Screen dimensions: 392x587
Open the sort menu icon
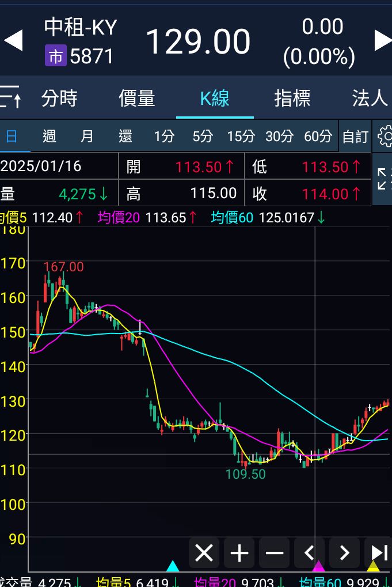pyautogui.click(x=10, y=97)
